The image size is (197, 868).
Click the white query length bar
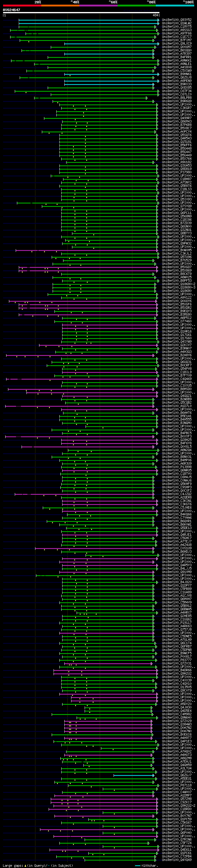(x=81, y=13)
